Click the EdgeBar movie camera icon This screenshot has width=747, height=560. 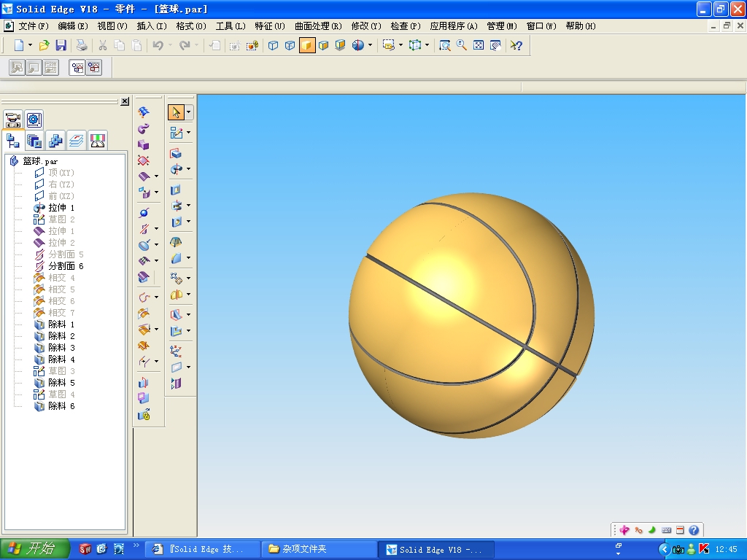click(x=13, y=119)
